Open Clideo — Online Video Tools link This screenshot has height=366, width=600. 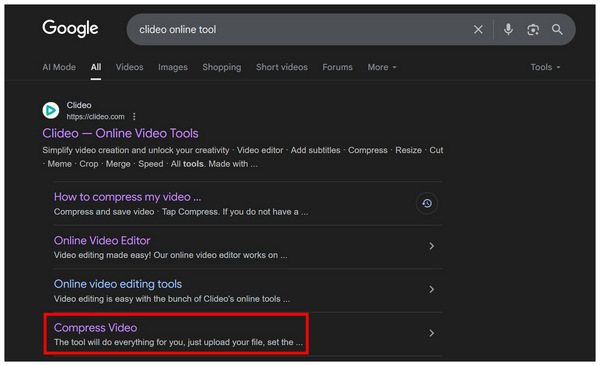click(120, 133)
